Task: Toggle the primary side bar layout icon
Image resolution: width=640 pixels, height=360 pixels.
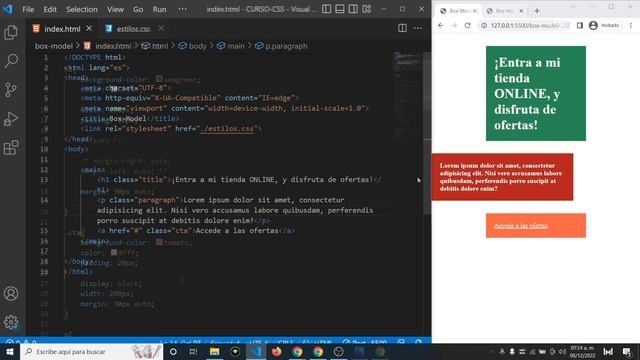Action: (x=327, y=9)
